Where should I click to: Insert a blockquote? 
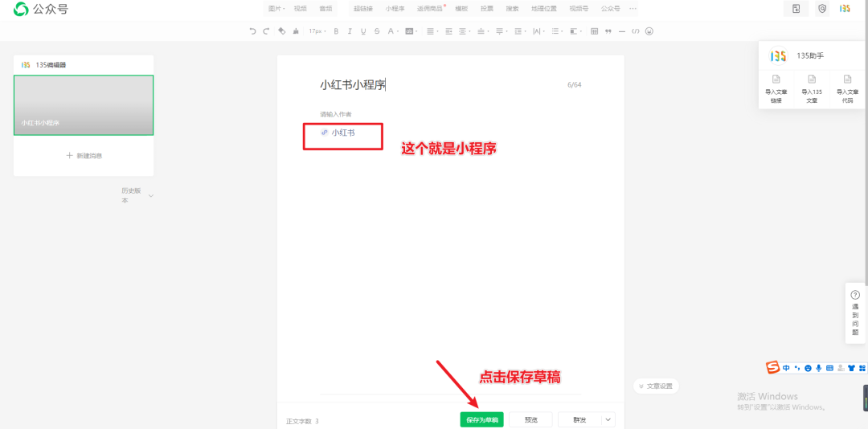tap(608, 31)
